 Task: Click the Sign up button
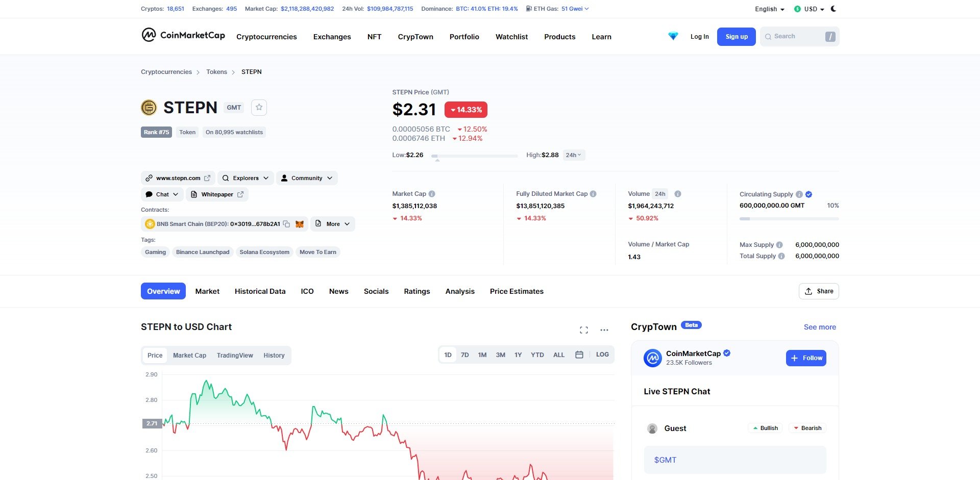737,37
